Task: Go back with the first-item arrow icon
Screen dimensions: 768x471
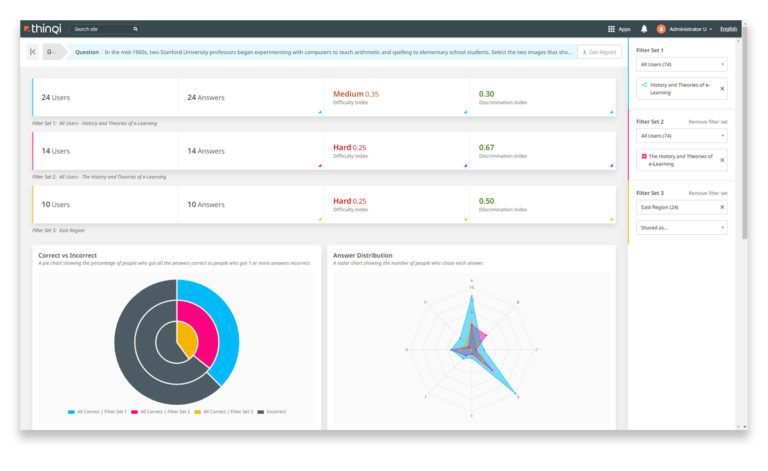Action: pos(33,51)
